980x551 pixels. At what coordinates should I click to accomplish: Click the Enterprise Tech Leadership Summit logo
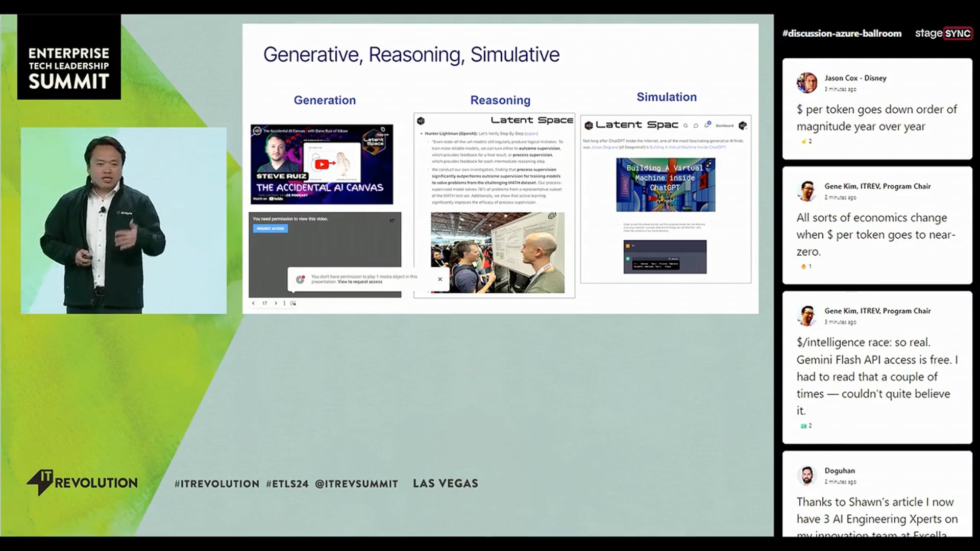[69, 57]
